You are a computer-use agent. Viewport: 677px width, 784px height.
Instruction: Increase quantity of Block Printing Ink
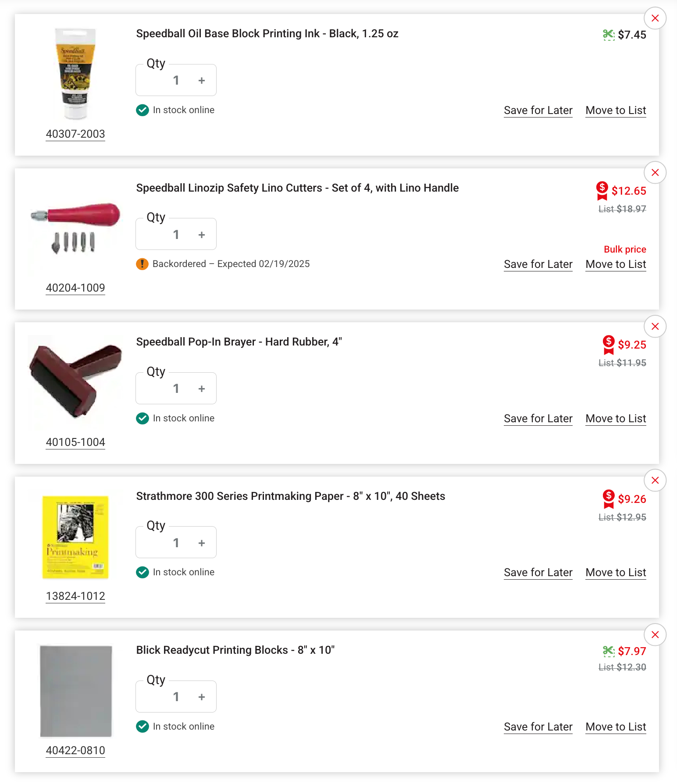pos(202,81)
